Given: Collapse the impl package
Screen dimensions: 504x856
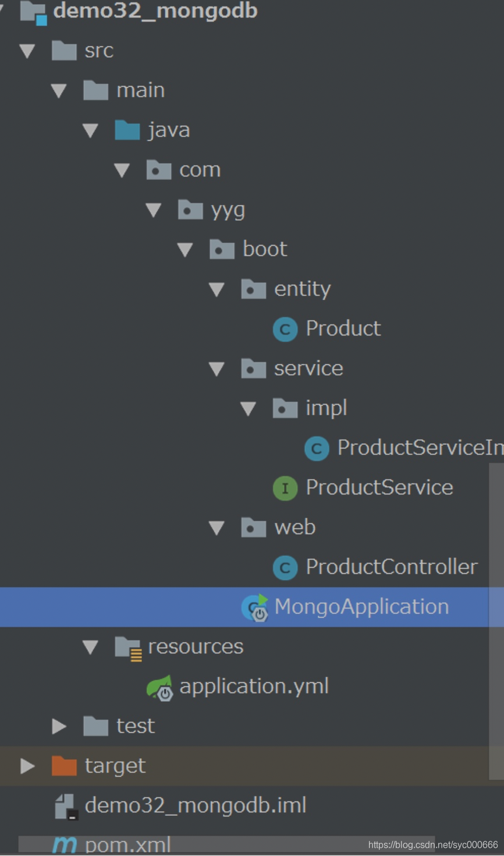Looking at the screenshot, I should click(249, 409).
